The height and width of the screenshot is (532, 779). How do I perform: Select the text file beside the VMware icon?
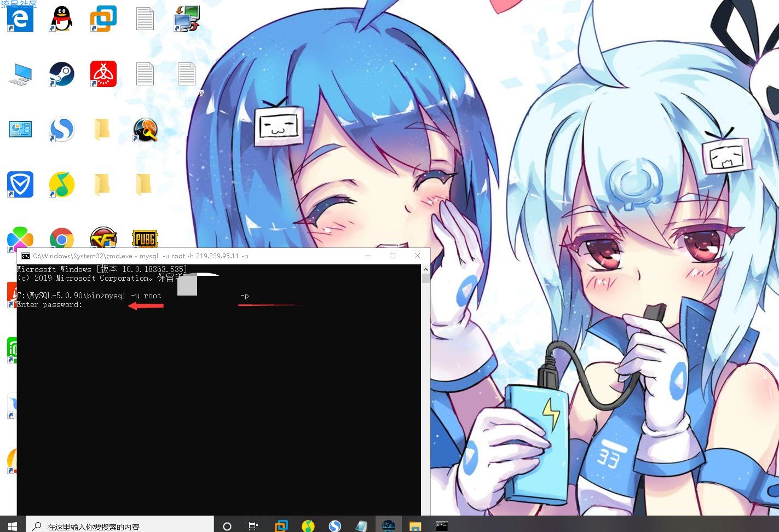tap(145, 19)
